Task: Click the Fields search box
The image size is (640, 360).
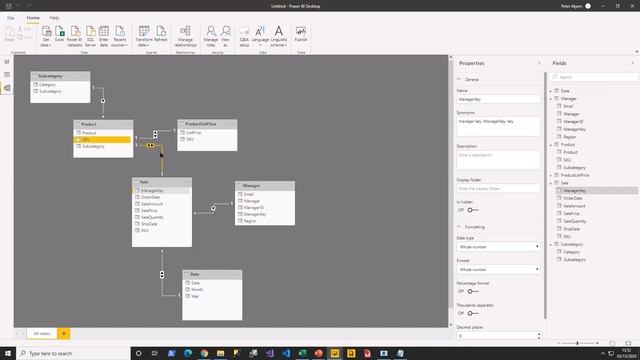Action: 594,77
